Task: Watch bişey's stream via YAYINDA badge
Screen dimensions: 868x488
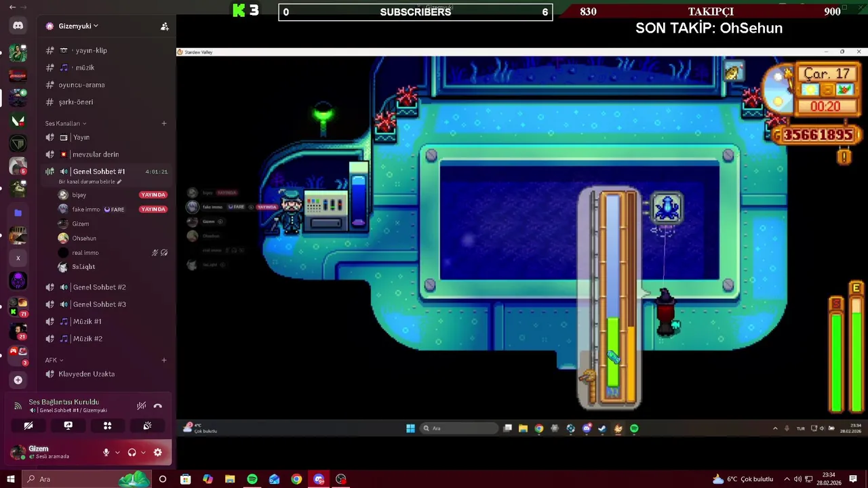Action: 153,195
